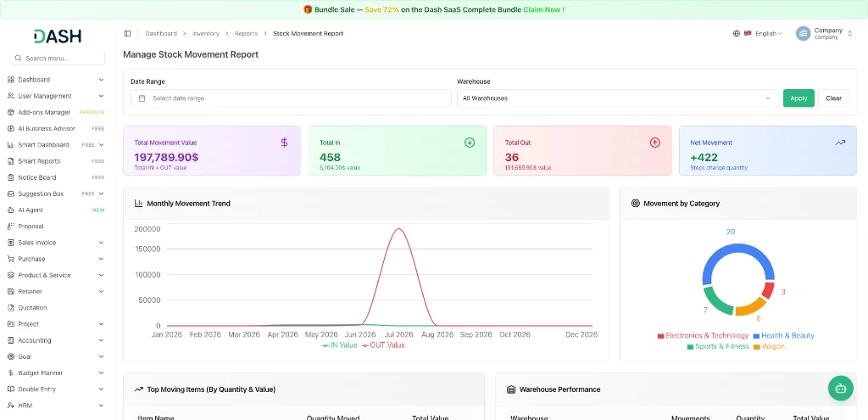
Task: Open Double Entry in the sidebar
Action: 56,389
